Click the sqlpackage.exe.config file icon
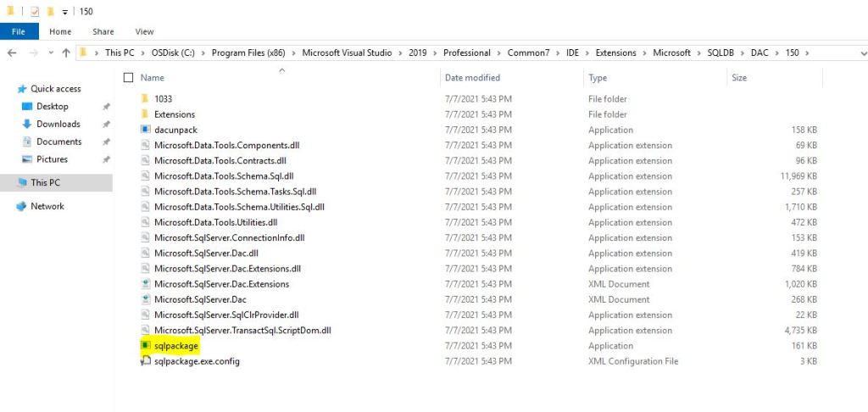Image resolution: width=868 pixels, height=412 pixels. pyautogui.click(x=146, y=361)
